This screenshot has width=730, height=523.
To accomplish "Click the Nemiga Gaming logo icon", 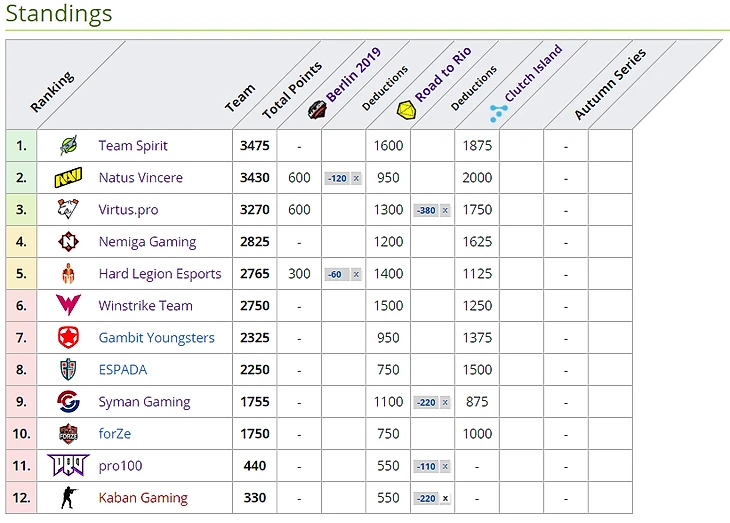I will click(x=68, y=242).
